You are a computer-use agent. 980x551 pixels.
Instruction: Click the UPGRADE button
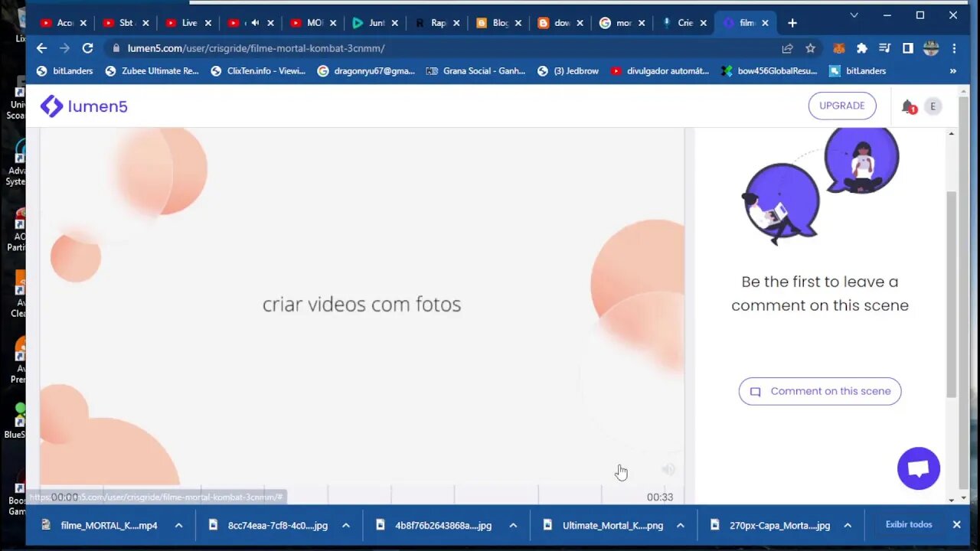point(842,106)
